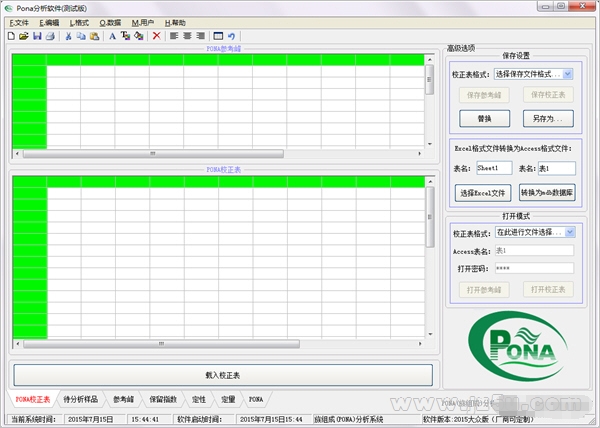Click the 2015年7月15日 date in status bar
The width and height of the screenshot is (600, 428).
[x=90, y=420]
